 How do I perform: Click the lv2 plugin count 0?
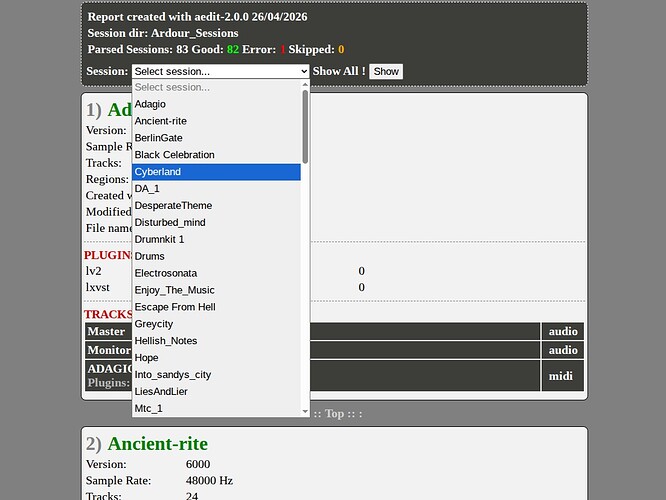361,271
